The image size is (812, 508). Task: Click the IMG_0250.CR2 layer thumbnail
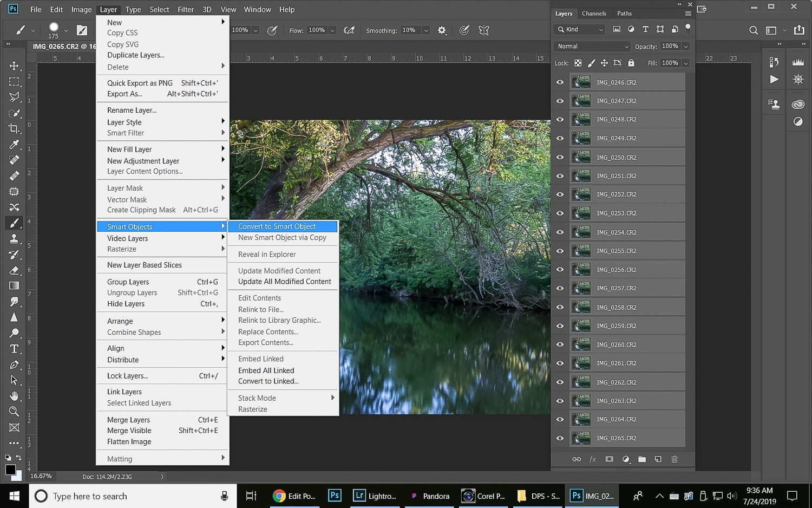click(x=581, y=157)
